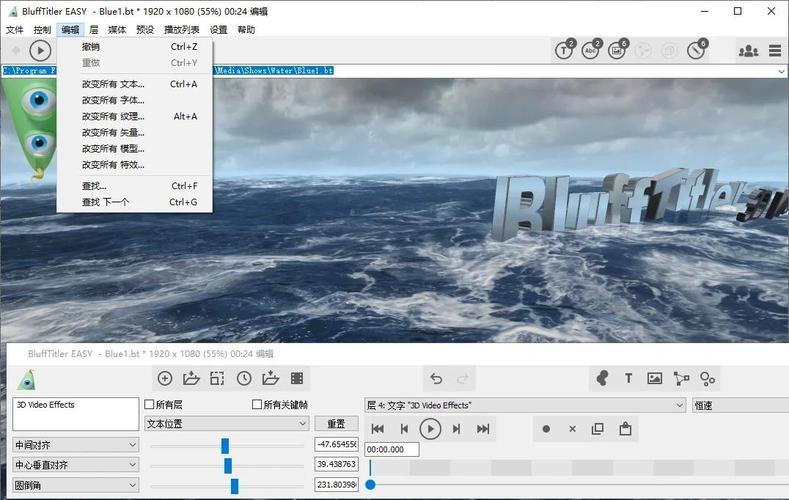This screenshot has width=789, height=500.
Task: Click the third property slider handle
Action: (234, 486)
